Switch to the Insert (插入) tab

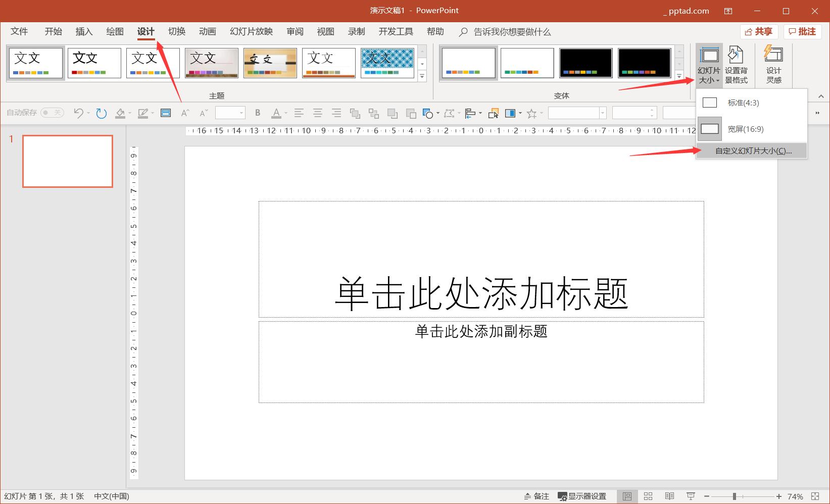84,31
